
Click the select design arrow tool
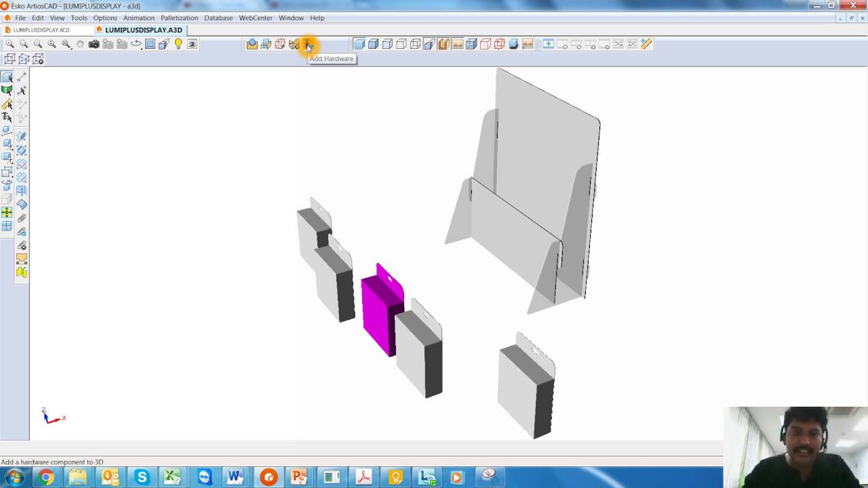[7, 77]
